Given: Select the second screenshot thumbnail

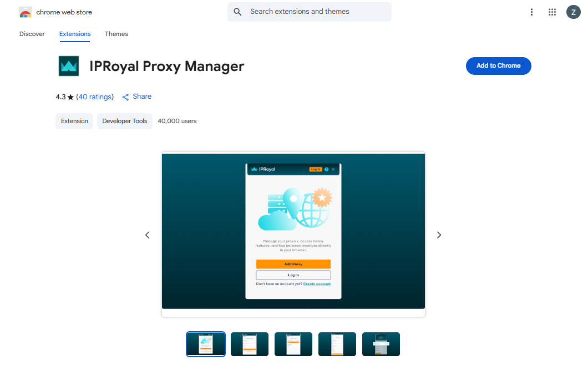Looking at the screenshot, I should pyautogui.click(x=250, y=344).
